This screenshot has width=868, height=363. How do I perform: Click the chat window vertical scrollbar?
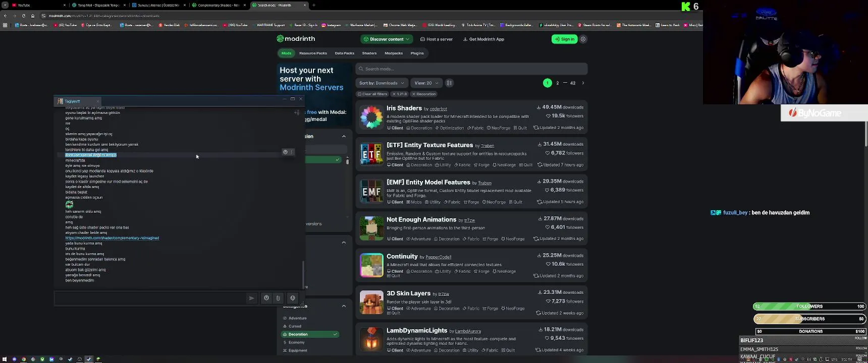[x=303, y=274]
